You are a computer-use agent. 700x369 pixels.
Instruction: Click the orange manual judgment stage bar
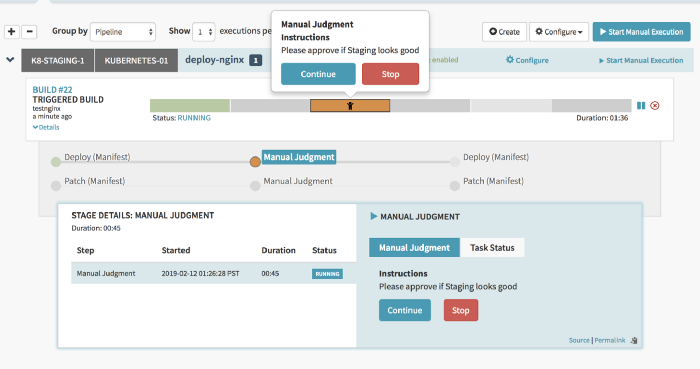click(x=350, y=106)
